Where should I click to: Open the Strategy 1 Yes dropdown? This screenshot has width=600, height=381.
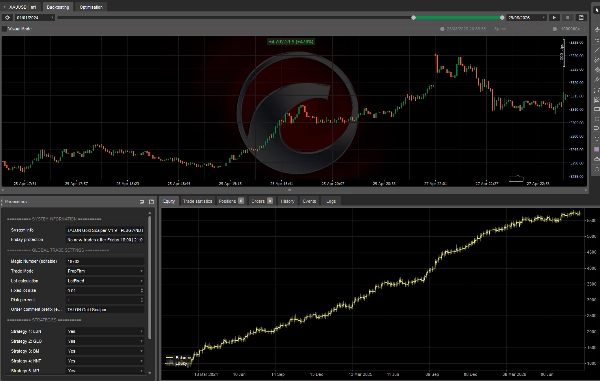[x=105, y=331]
